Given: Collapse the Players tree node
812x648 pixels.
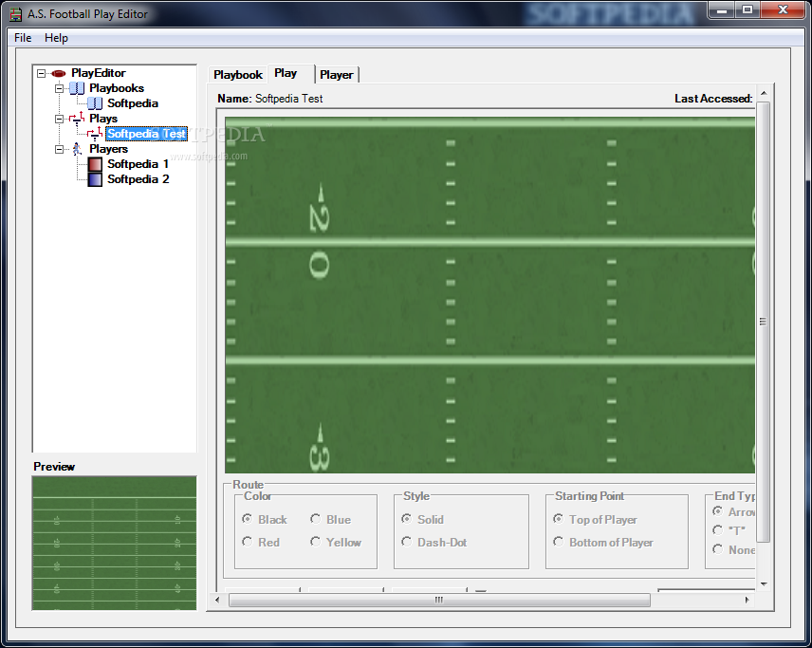Looking at the screenshot, I should tap(60, 149).
